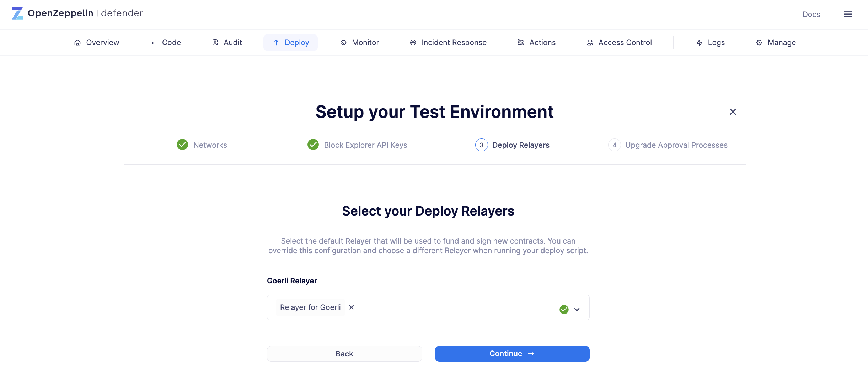Switch to the Monitor tab
The height and width of the screenshot is (392, 868).
point(359,43)
